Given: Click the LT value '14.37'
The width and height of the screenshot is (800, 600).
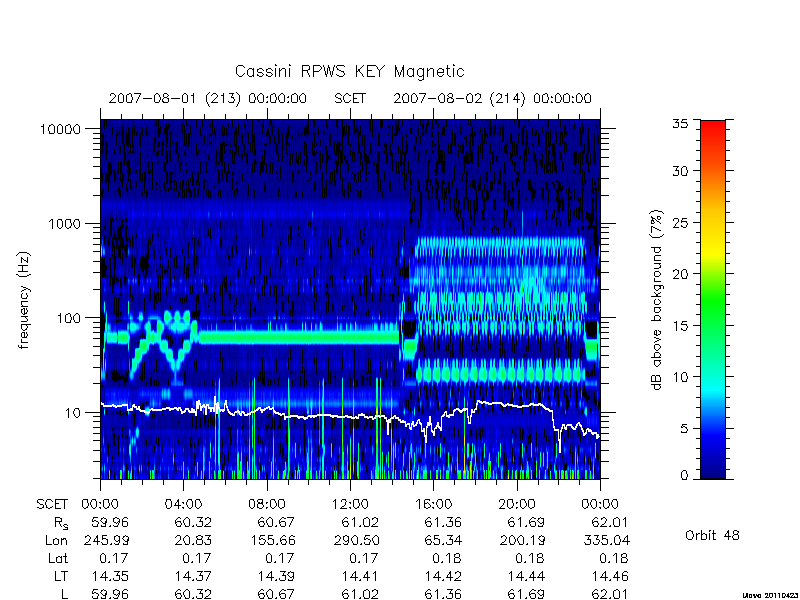Looking at the screenshot, I should coord(193,576).
